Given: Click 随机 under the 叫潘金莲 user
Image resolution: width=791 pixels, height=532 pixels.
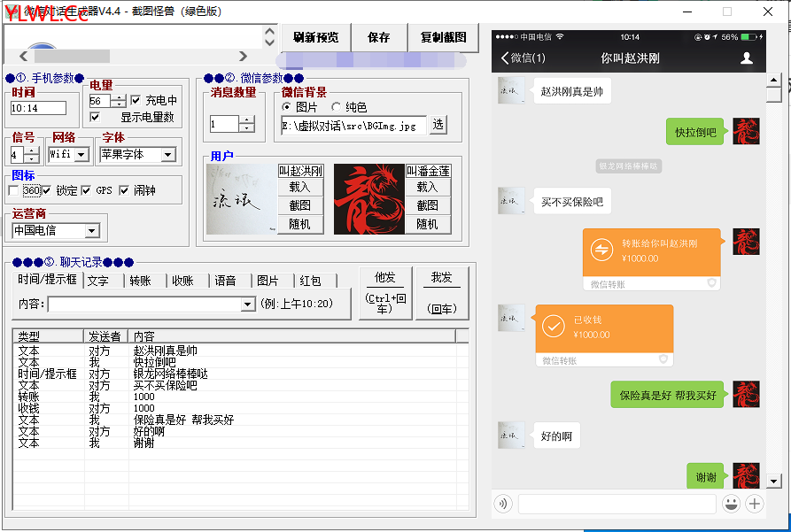Looking at the screenshot, I should (427, 224).
